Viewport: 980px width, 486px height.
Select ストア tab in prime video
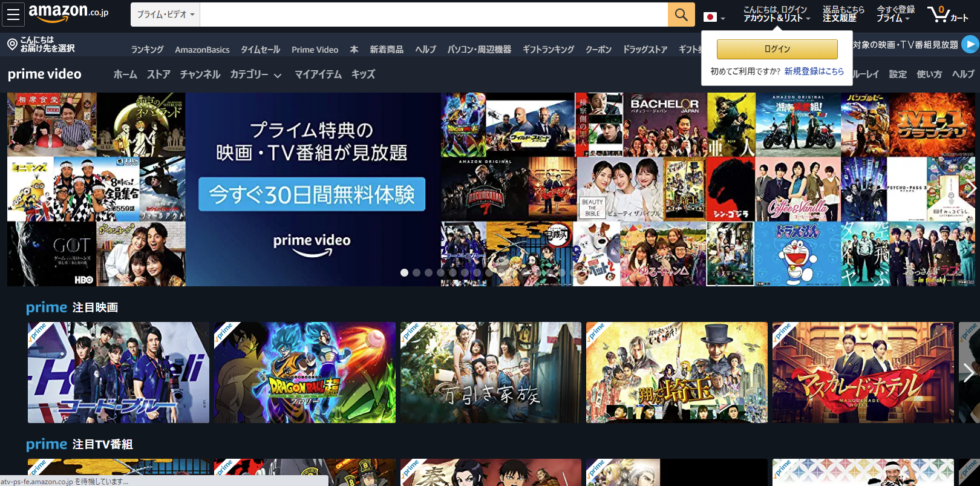point(158,74)
